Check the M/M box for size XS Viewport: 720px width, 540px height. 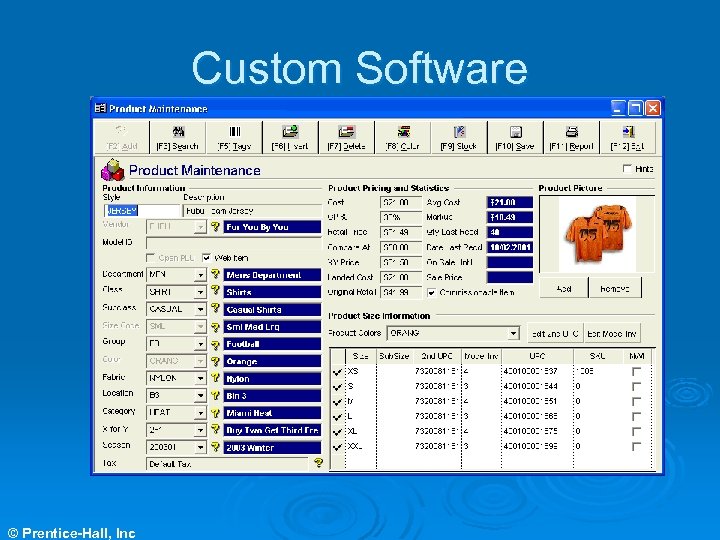(636, 371)
